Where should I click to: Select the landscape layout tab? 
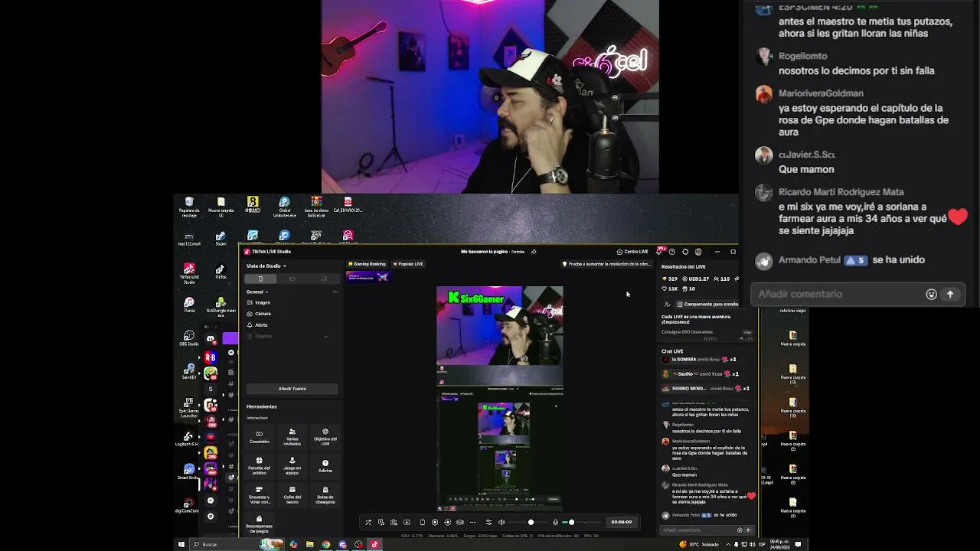(292, 279)
